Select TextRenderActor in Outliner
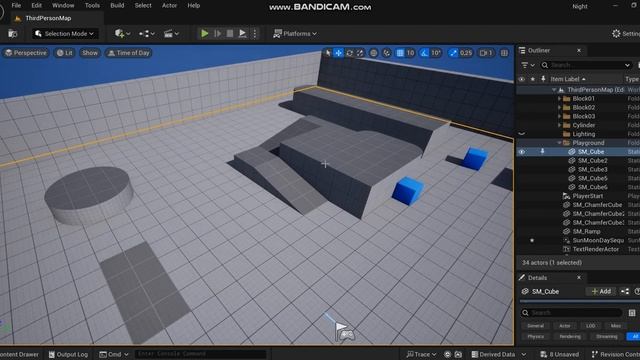The image size is (640, 360). coord(596,249)
